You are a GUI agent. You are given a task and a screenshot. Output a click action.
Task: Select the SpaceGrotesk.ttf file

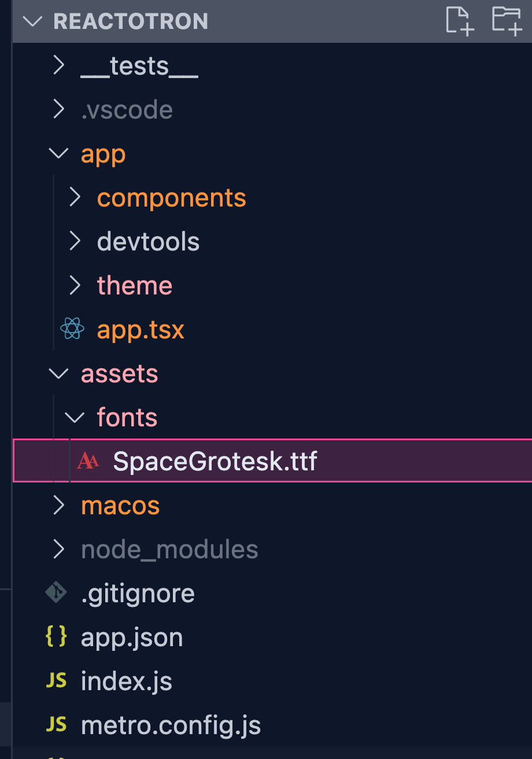point(272,461)
